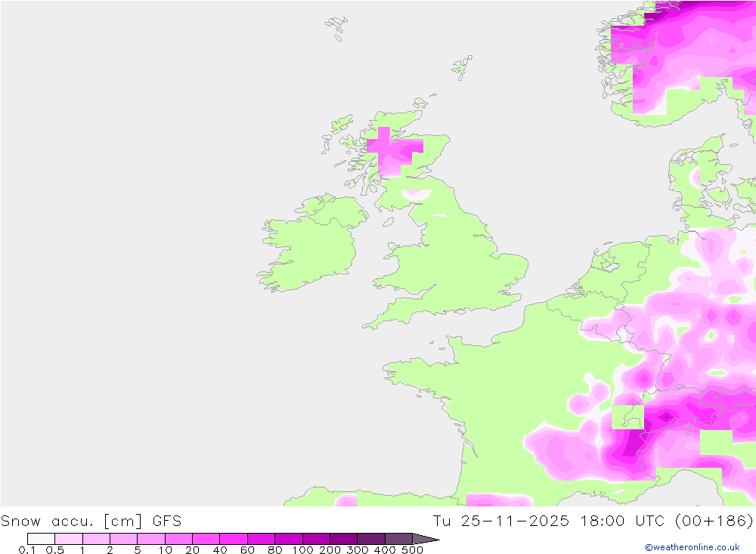Open the weatheronline.co.uk copyright link
Screen dimensions: 756x554
pos(692,547)
